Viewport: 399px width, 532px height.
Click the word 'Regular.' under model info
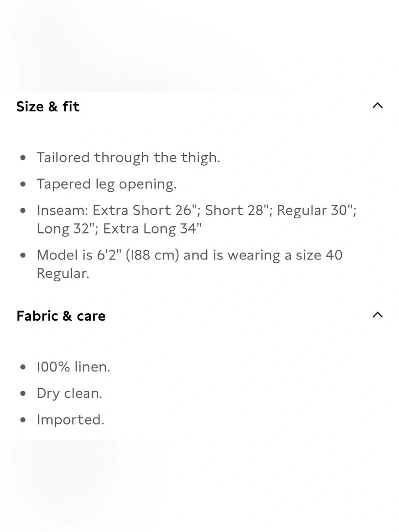63,273
